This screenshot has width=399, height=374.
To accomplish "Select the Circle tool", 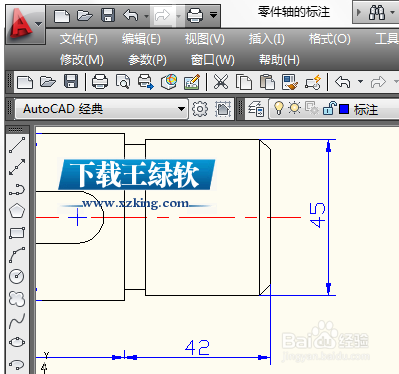I will point(17,276).
